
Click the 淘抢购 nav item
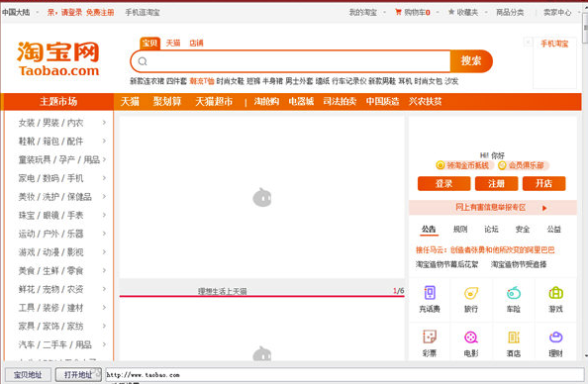point(266,101)
